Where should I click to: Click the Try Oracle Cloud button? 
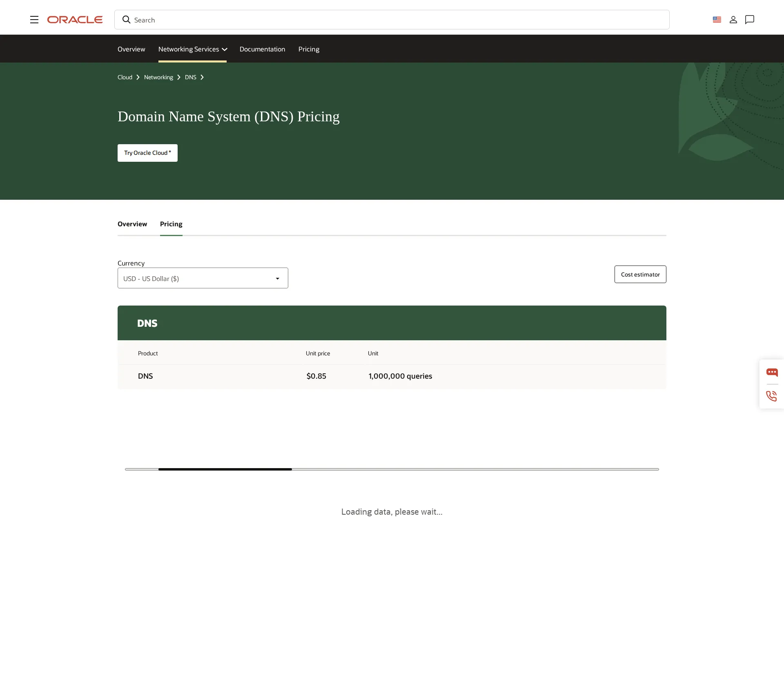point(147,153)
